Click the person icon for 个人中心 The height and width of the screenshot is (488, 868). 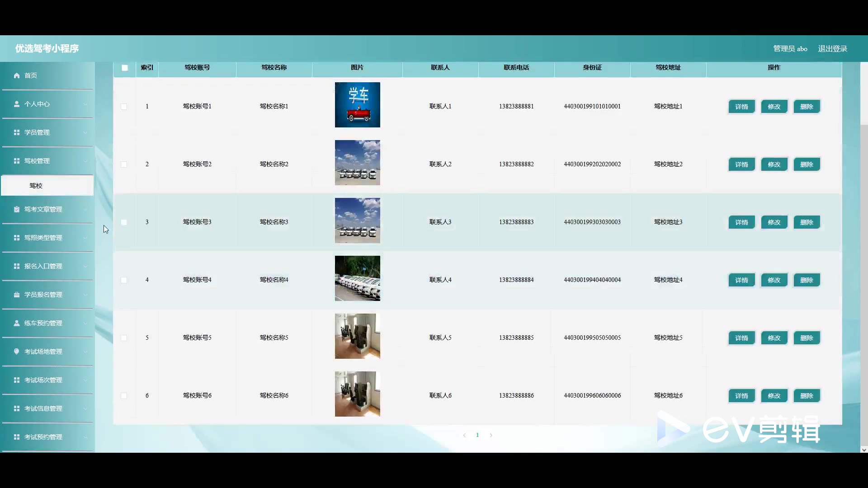tap(17, 104)
